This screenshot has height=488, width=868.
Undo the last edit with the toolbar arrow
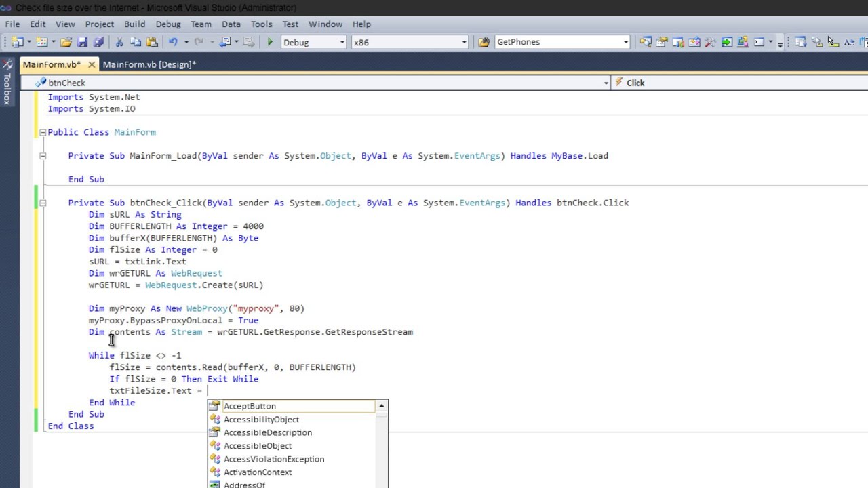point(173,42)
